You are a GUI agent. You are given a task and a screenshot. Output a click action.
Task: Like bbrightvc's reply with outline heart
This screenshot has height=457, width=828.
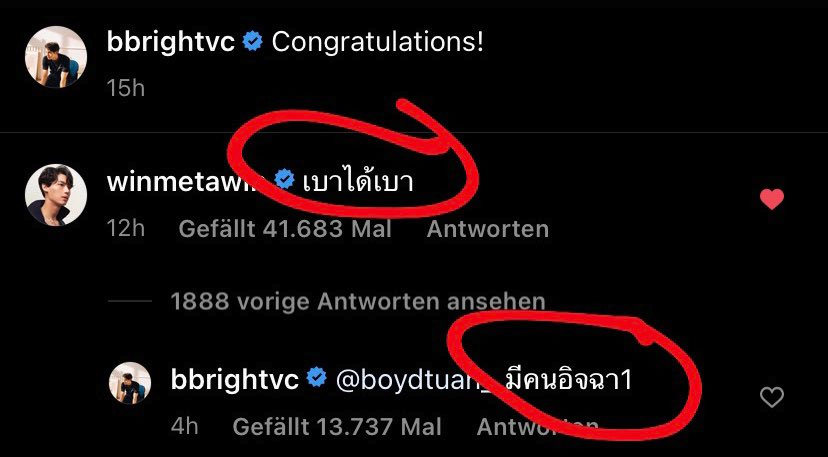pos(771,397)
